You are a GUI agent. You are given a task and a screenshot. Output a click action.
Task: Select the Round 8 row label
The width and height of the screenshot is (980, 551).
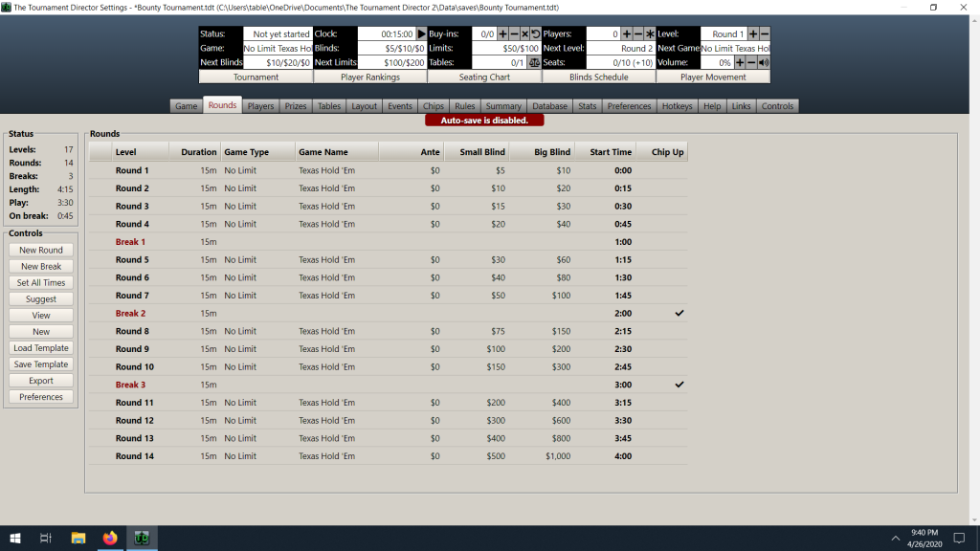point(132,331)
